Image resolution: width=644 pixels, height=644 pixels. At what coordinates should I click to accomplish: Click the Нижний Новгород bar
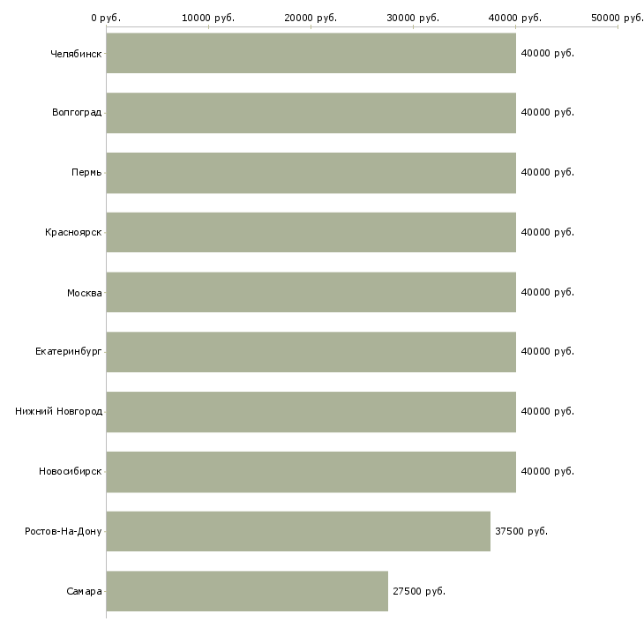(x=311, y=412)
